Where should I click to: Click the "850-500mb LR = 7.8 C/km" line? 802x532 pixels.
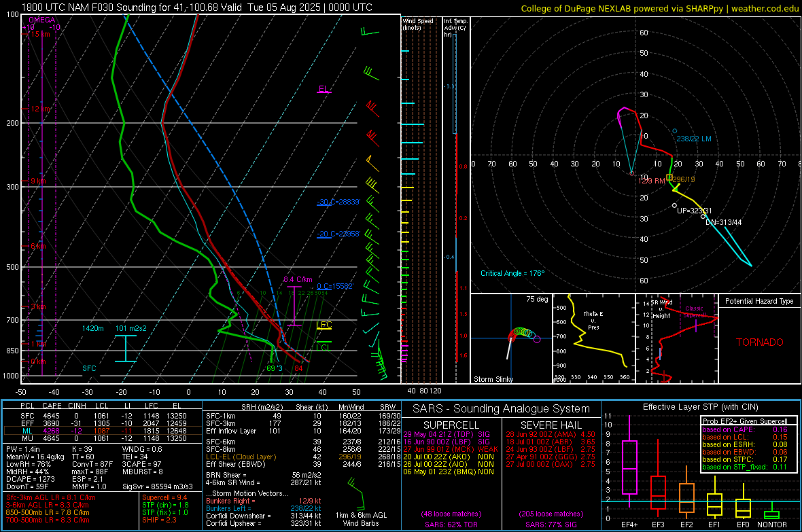pyautogui.click(x=48, y=512)
